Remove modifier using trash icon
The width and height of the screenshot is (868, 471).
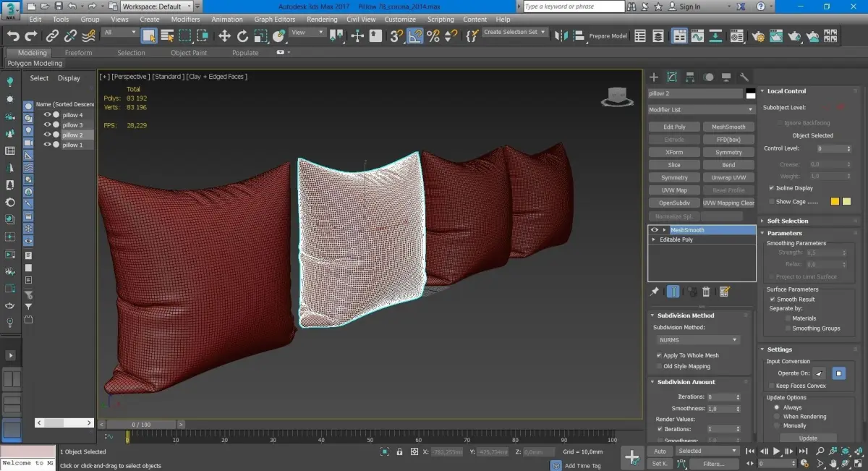click(x=707, y=292)
